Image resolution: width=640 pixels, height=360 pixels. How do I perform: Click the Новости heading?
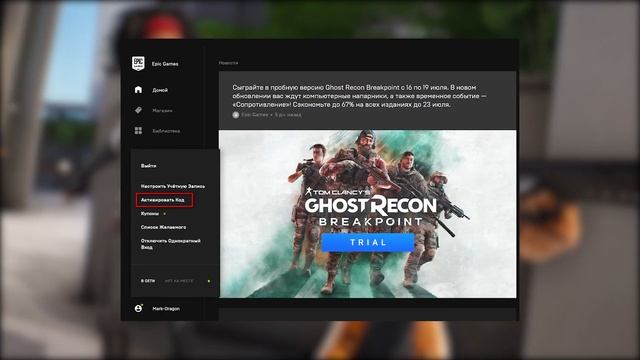(x=229, y=63)
